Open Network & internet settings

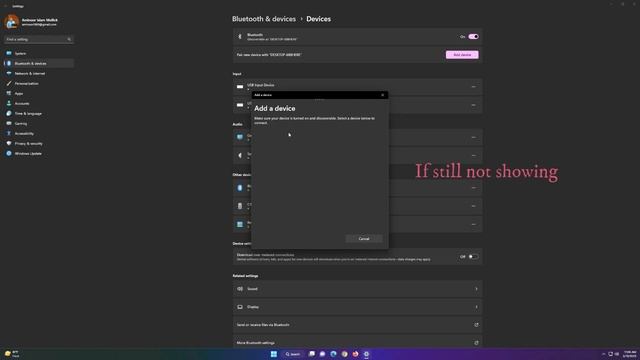coord(39,73)
